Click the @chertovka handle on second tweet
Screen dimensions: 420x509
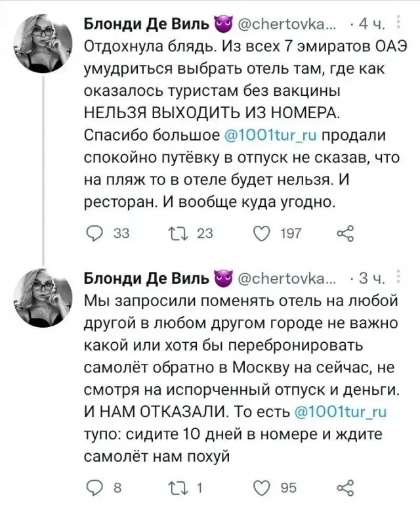coord(283,278)
